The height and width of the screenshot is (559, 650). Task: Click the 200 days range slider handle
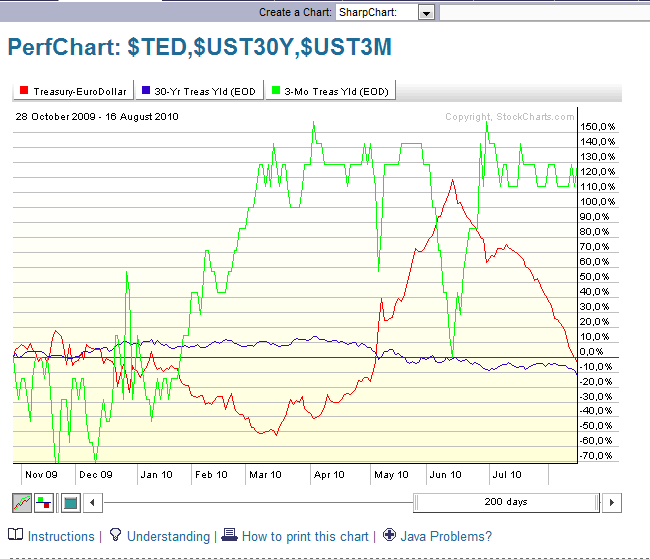coord(508,502)
